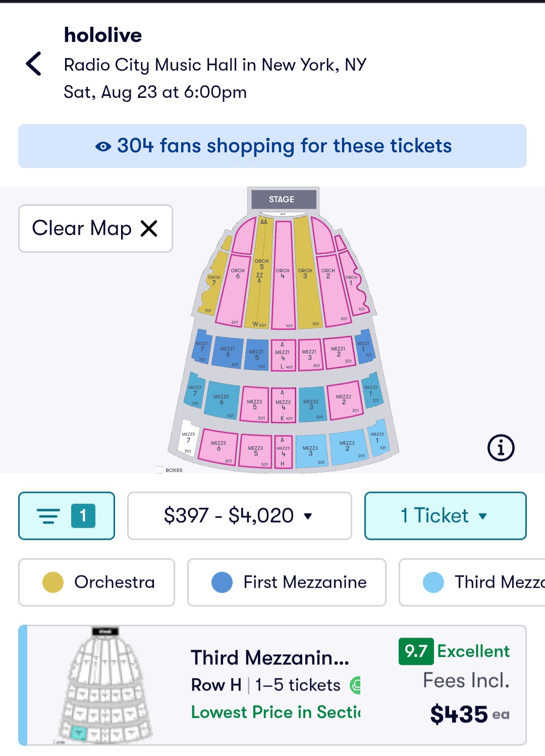Open the Third Mezzanine Row H listing
This screenshot has width=545, height=756.
coord(272,685)
